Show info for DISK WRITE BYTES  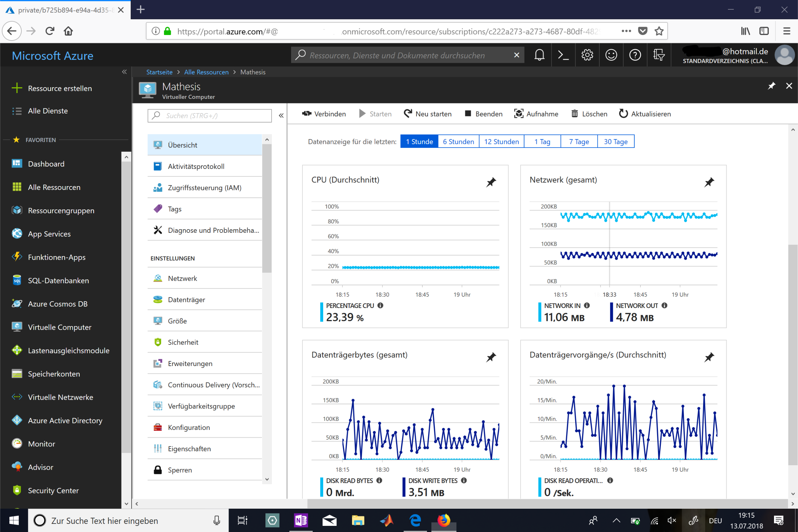tap(464, 480)
